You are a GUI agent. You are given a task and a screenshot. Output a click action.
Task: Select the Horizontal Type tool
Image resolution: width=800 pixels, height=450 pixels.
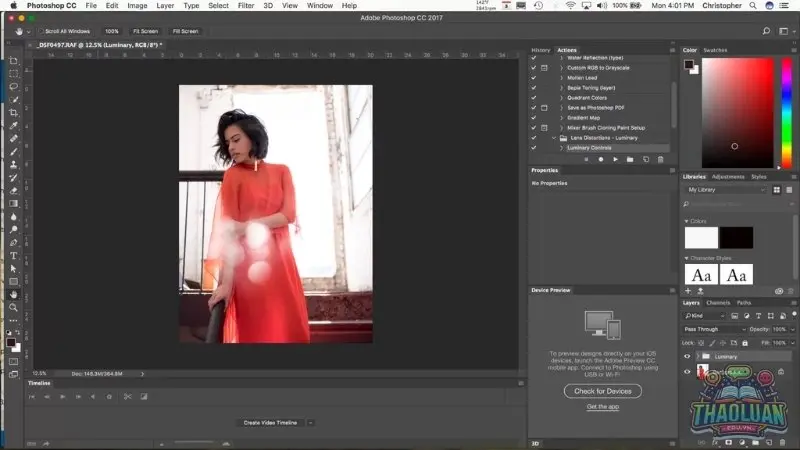(14, 256)
